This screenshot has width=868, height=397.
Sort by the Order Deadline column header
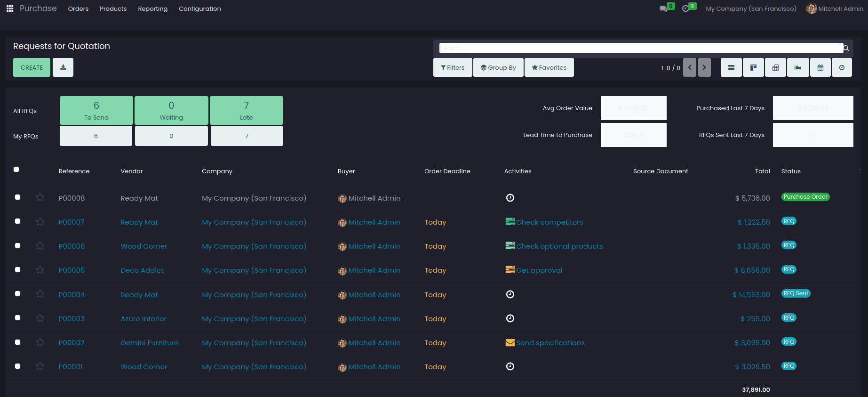(x=447, y=171)
